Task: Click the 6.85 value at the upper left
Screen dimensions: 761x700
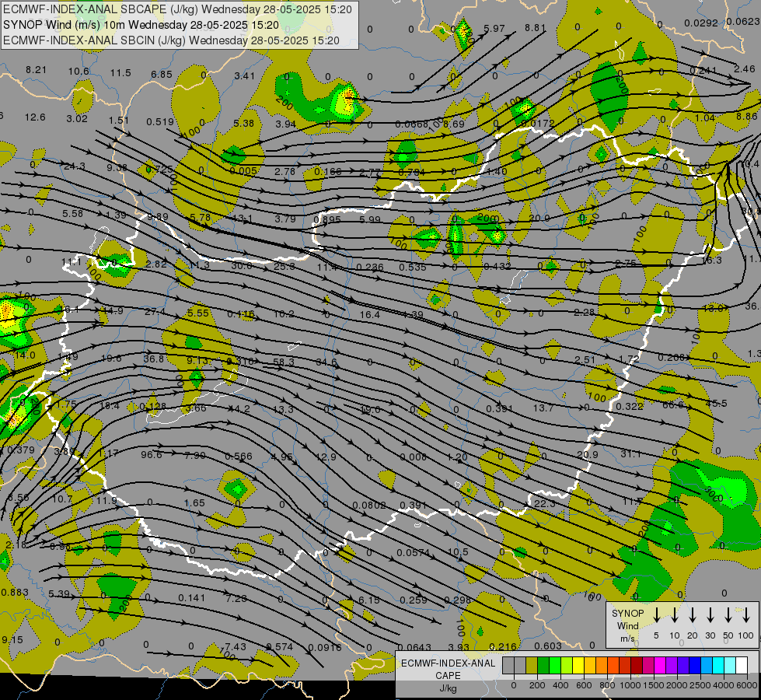Action: pyautogui.click(x=161, y=75)
